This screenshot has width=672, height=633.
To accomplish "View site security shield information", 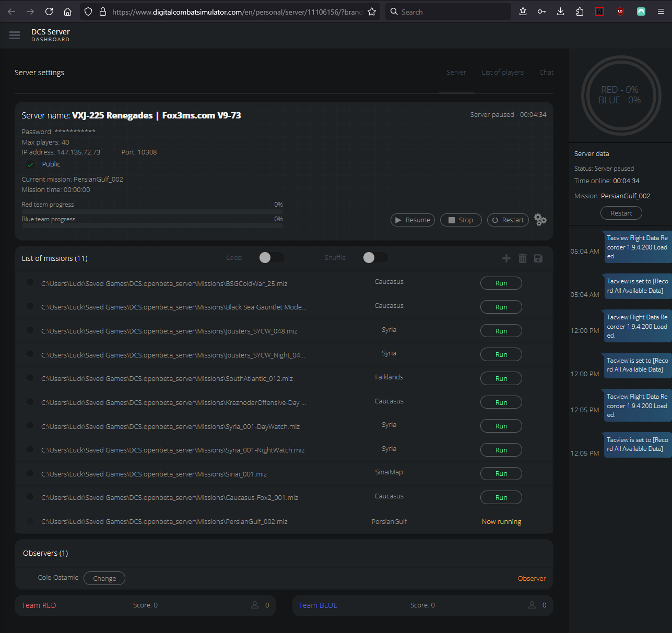I will [x=88, y=11].
